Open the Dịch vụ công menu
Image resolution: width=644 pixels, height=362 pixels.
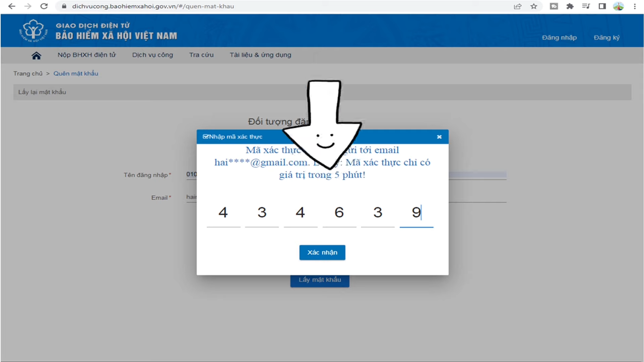(152, 55)
